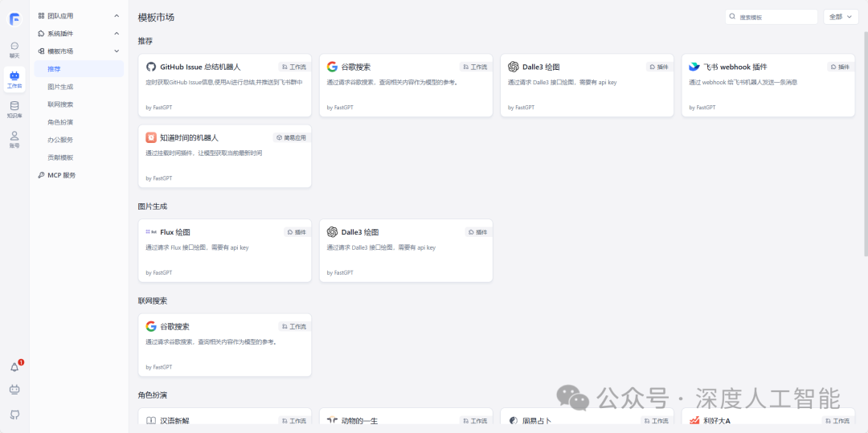This screenshot has height=433, width=868.
Task: Open 动物的一生 template card
Action: point(406,416)
